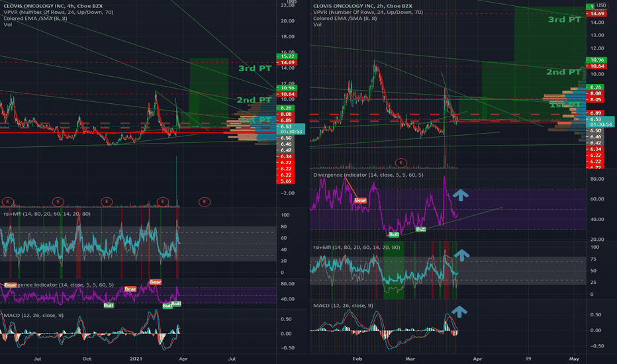
Task: Click the Vol legend on 4h chart
Action: [x=8, y=24]
